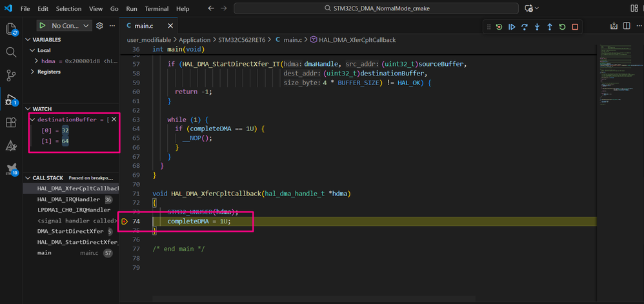
Task: Remove destinationBuffer watch expression with X
Action: tap(114, 119)
